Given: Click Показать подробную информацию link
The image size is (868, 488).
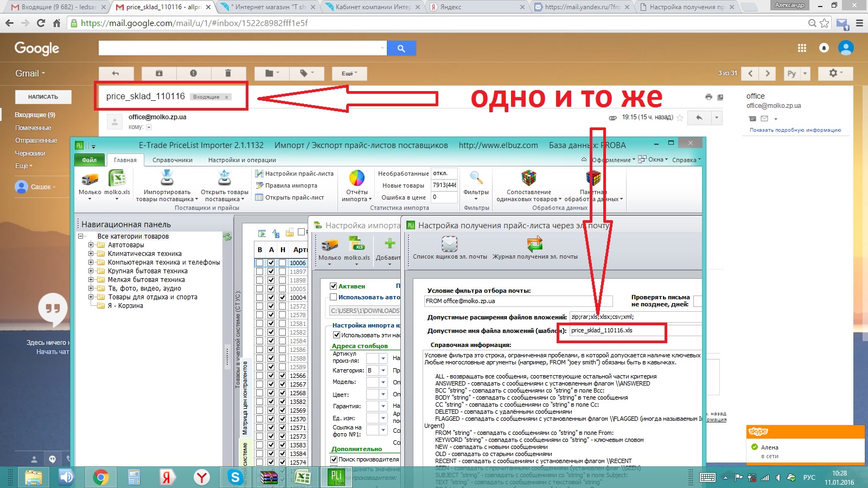Looking at the screenshot, I should pyautogui.click(x=795, y=130).
